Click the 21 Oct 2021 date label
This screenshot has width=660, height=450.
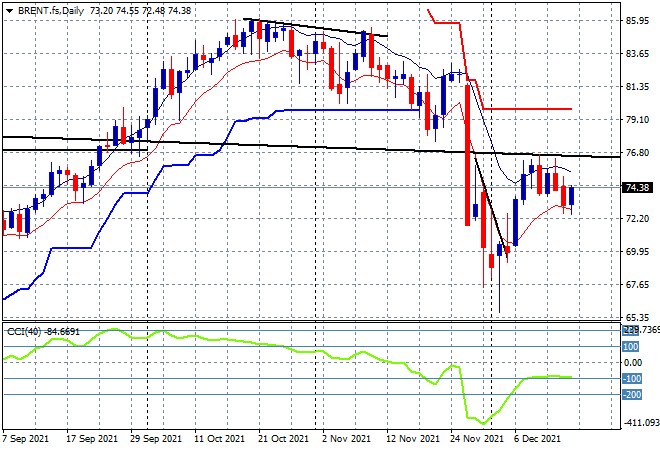coord(283,439)
